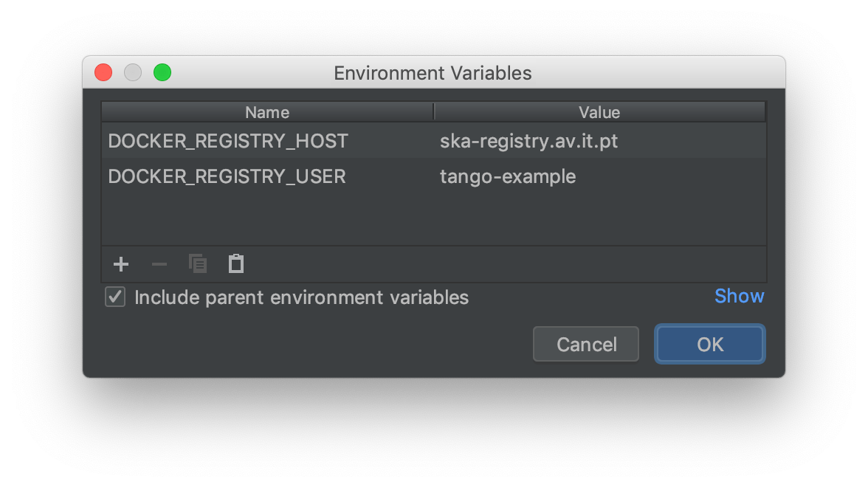
Task: Select the DOCKER_REGISTRY_HOST row
Action: click(229, 140)
